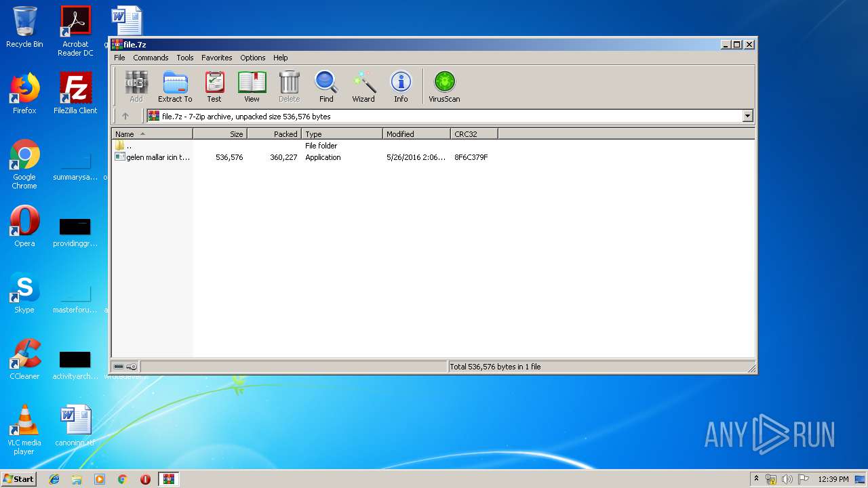Run the Test archive tool
This screenshot has height=488, width=868.
[x=214, y=87]
